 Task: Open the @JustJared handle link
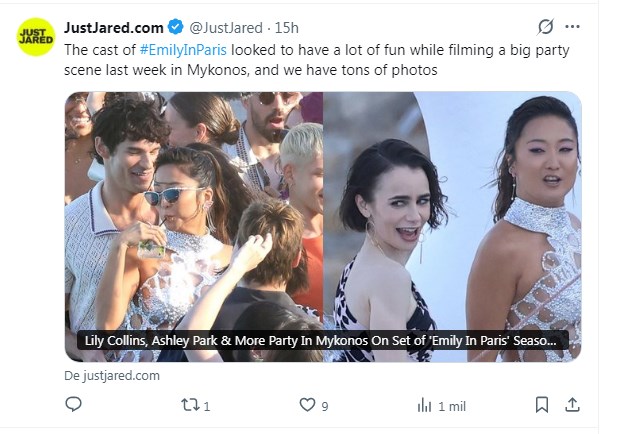pyautogui.click(x=226, y=28)
